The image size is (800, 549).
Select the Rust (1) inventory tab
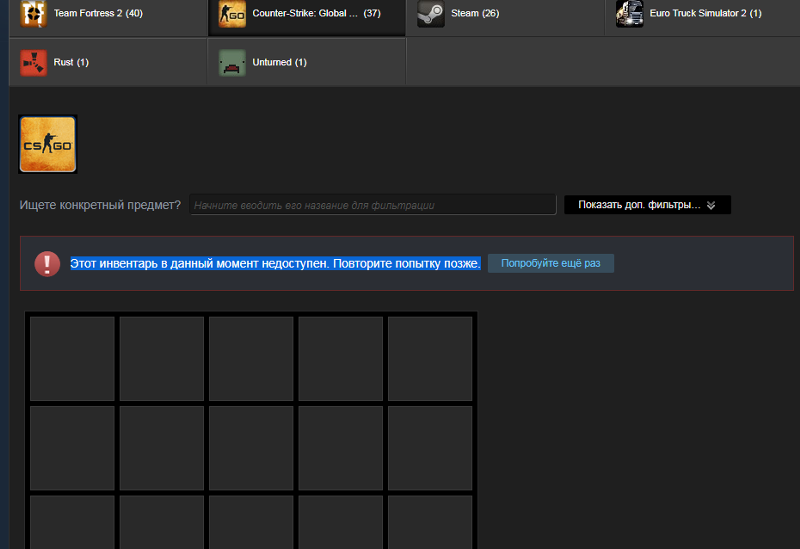[71, 62]
